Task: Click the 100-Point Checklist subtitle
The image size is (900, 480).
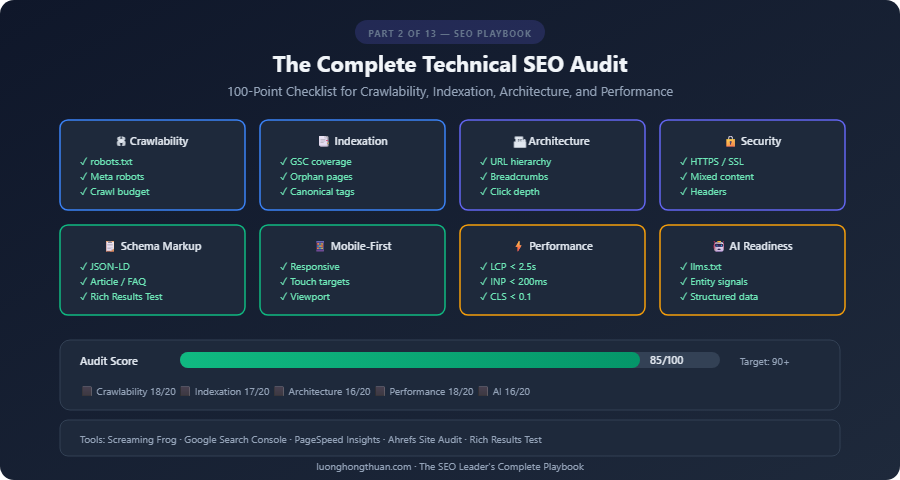Action: [x=450, y=92]
